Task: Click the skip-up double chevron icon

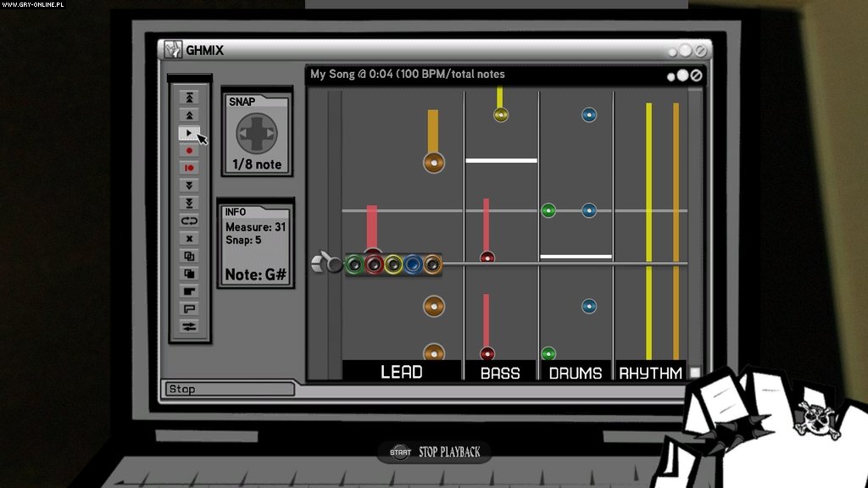Action: point(189,115)
